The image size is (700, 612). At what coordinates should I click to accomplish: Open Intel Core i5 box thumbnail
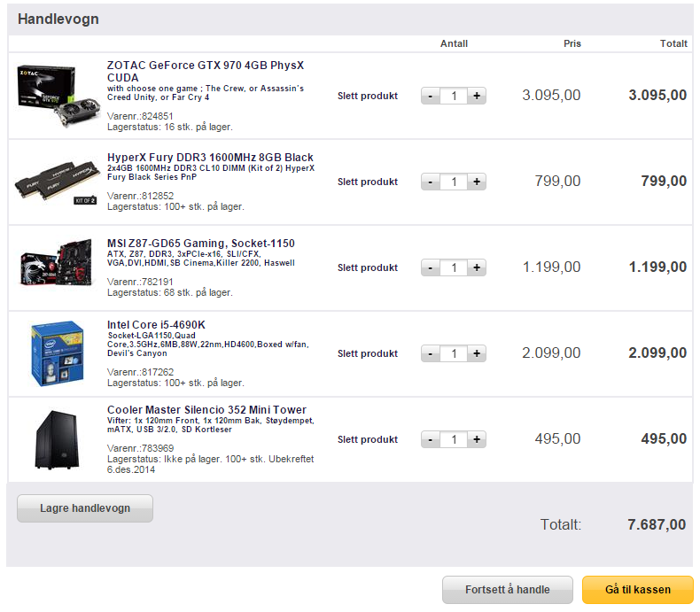pyautogui.click(x=57, y=353)
